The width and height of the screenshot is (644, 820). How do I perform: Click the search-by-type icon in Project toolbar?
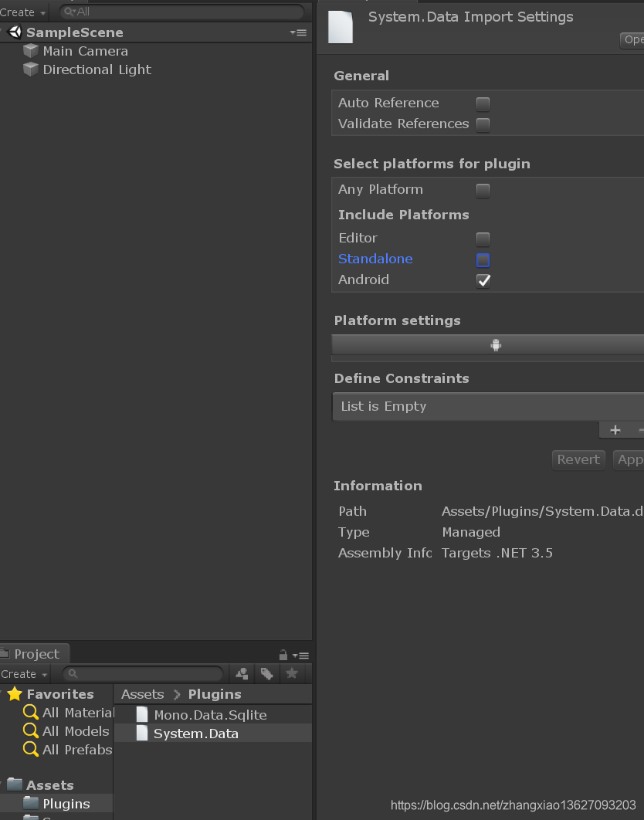pos(242,674)
